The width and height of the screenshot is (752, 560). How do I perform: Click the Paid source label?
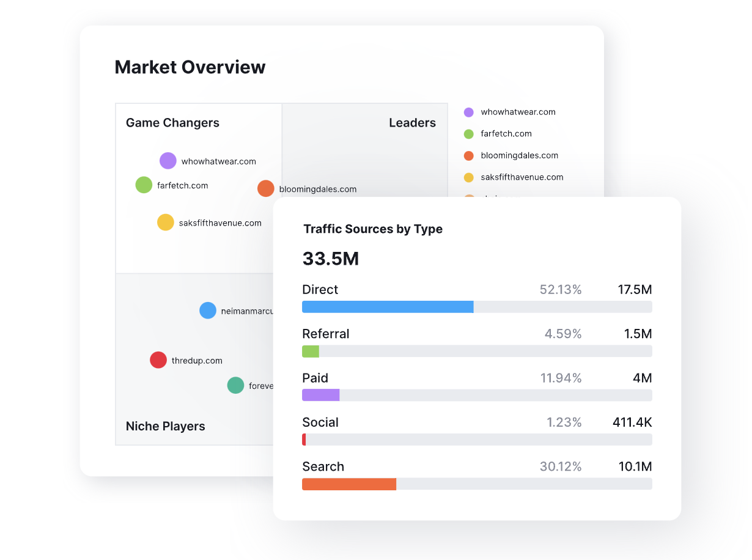tap(315, 378)
